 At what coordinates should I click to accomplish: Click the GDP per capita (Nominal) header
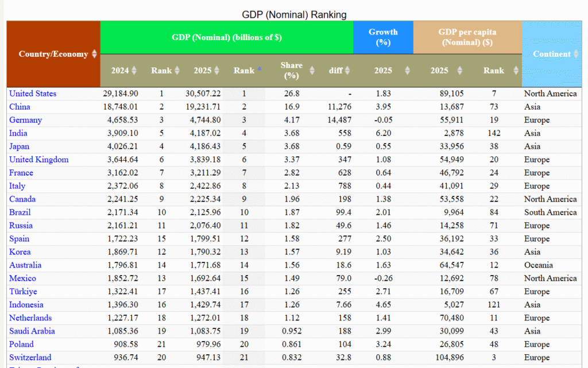[467, 37]
